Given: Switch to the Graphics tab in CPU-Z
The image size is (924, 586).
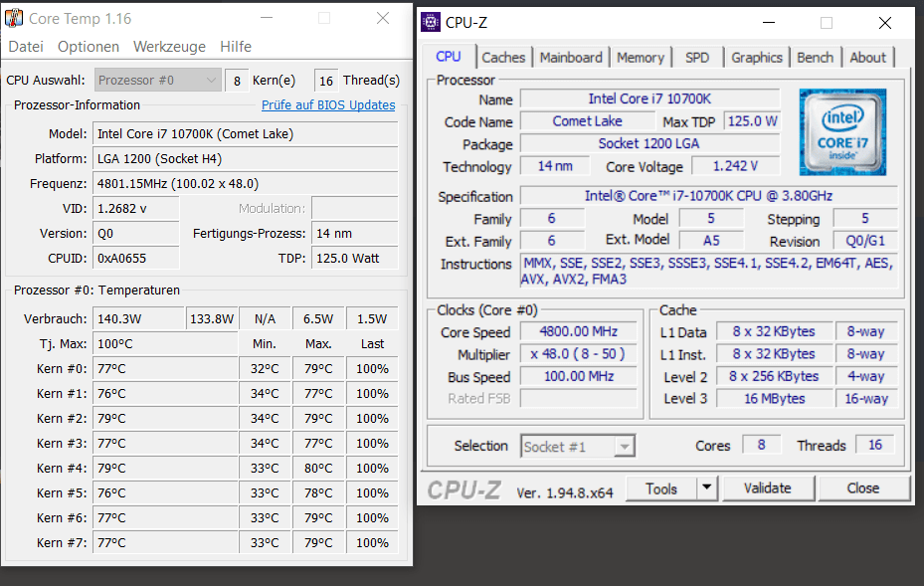Looking at the screenshot, I should pyautogui.click(x=757, y=58).
